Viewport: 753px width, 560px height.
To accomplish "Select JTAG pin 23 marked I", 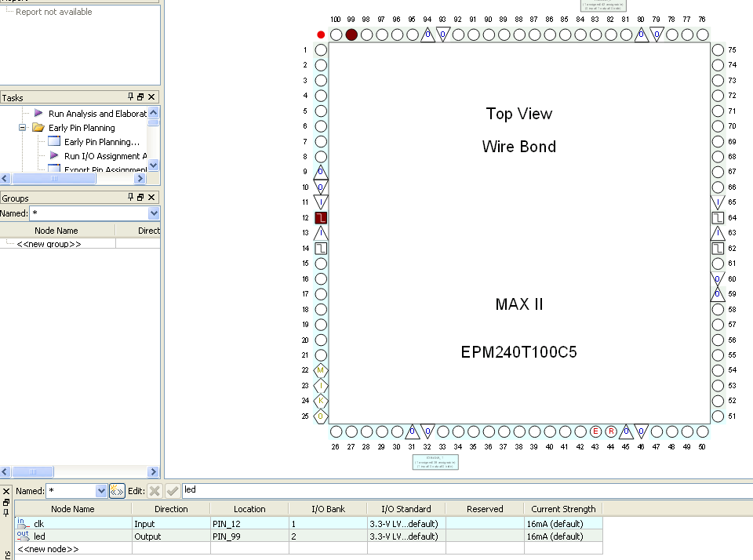I will [321, 386].
